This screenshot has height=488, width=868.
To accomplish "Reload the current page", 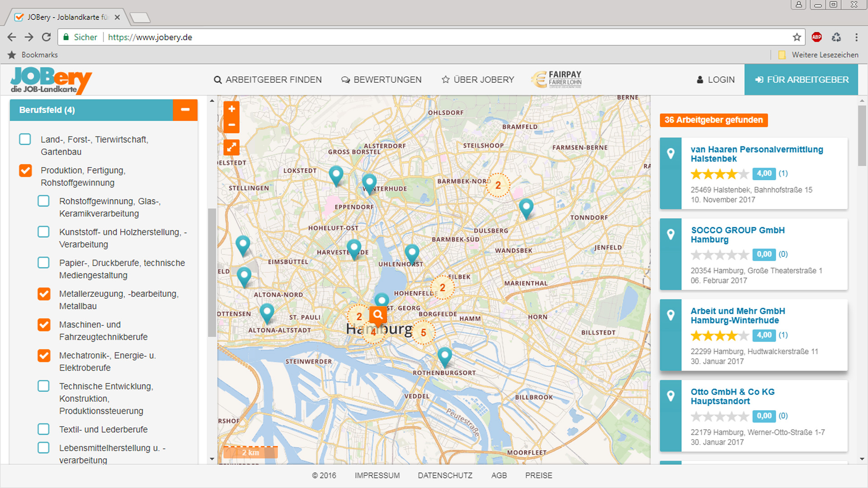I will (x=46, y=37).
